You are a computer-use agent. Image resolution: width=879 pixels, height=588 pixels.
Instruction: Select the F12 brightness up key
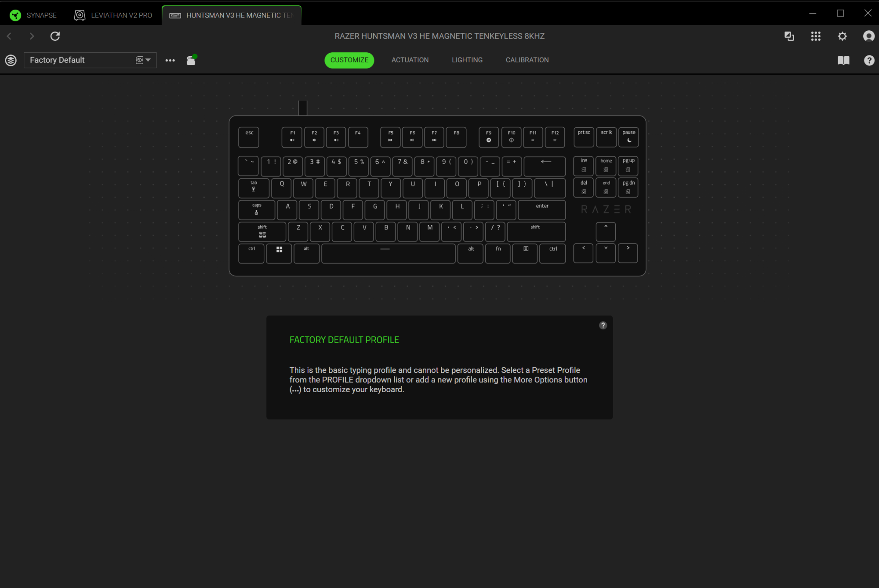click(555, 137)
